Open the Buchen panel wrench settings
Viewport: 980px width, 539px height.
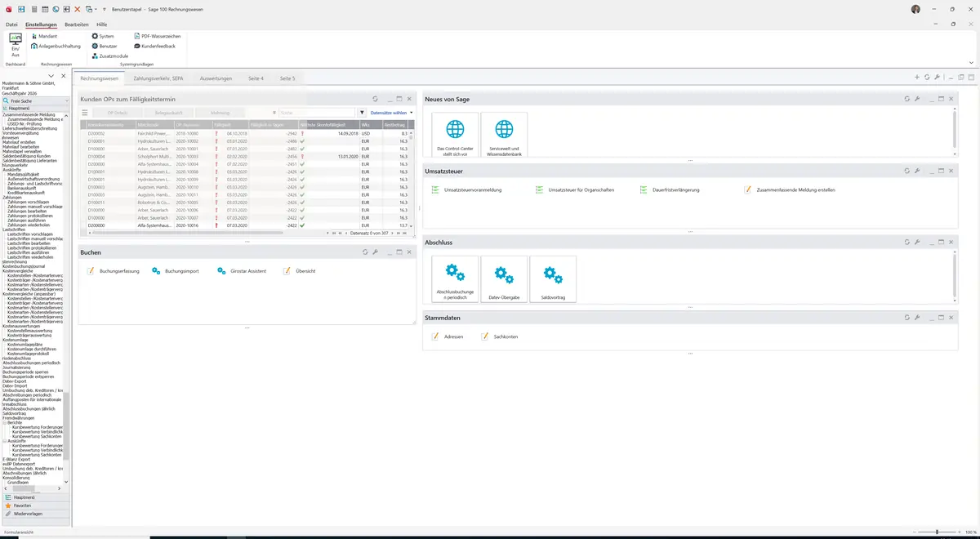(x=376, y=252)
